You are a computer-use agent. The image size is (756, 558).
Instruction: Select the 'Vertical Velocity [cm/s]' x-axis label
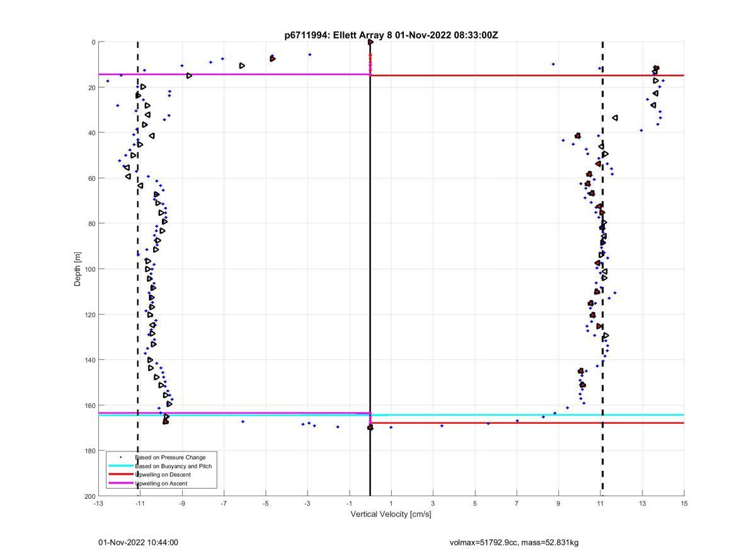(x=391, y=514)
